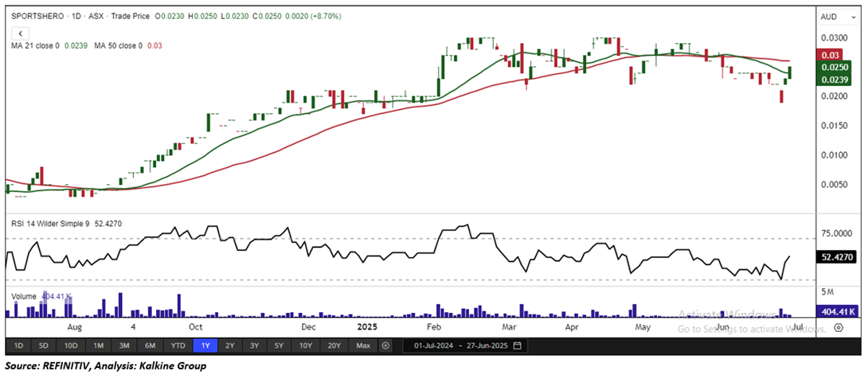
Task: Click the 52.4270 RSI value tag
Action: tap(835, 257)
